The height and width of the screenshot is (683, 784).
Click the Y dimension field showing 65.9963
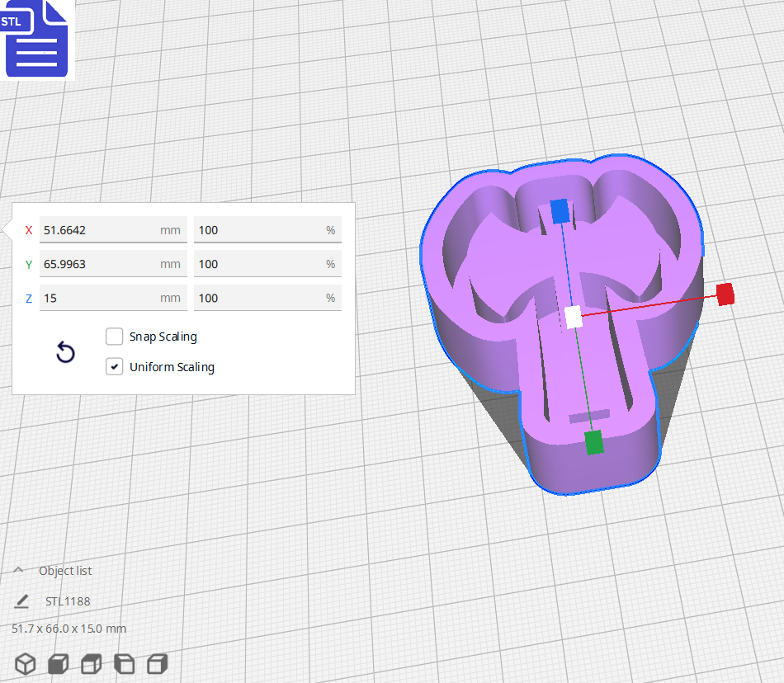pos(113,263)
